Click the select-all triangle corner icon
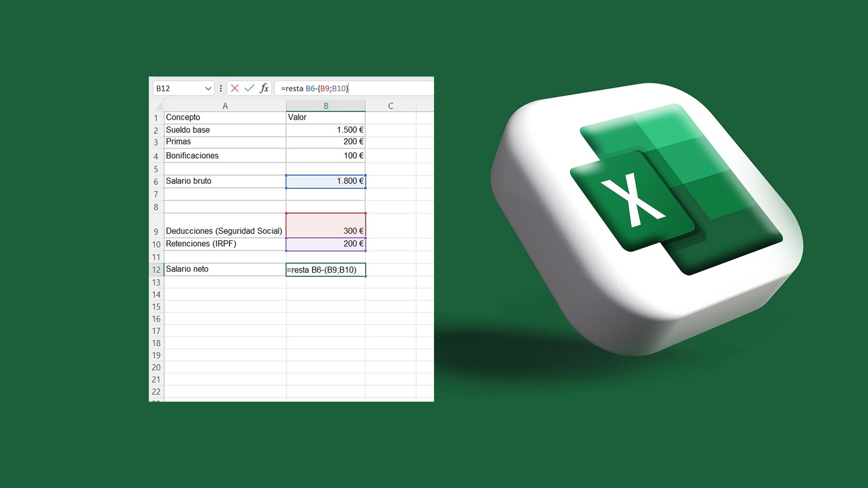This screenshot has height=488, width=868. click(159, 105)
